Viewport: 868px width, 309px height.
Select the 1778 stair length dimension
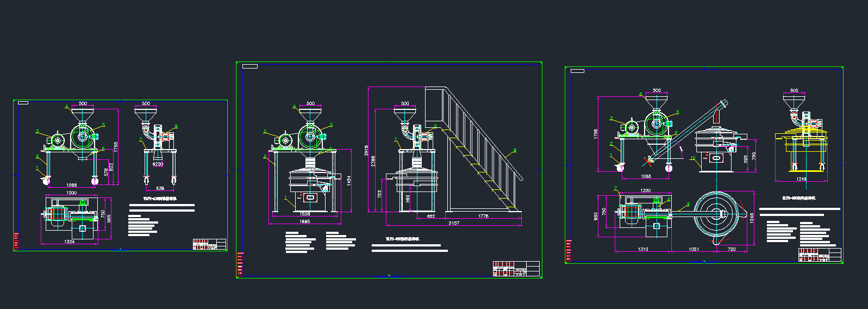(483, 216)
